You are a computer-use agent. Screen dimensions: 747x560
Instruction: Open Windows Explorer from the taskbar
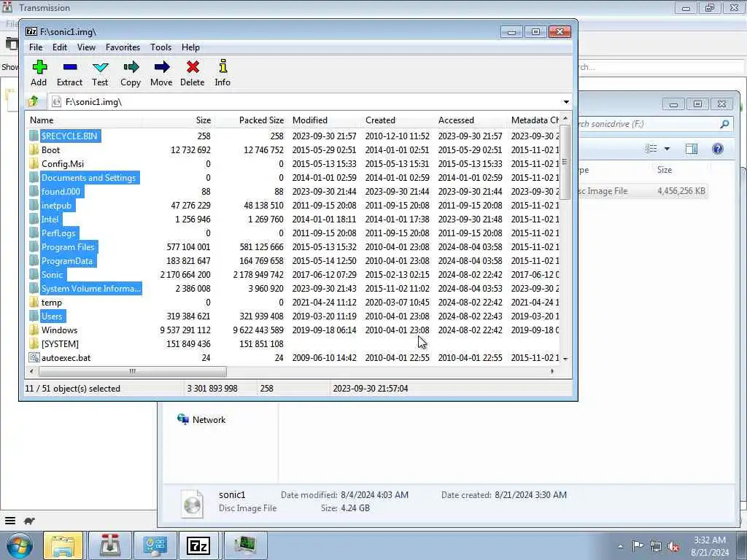[x=63, y=545]
